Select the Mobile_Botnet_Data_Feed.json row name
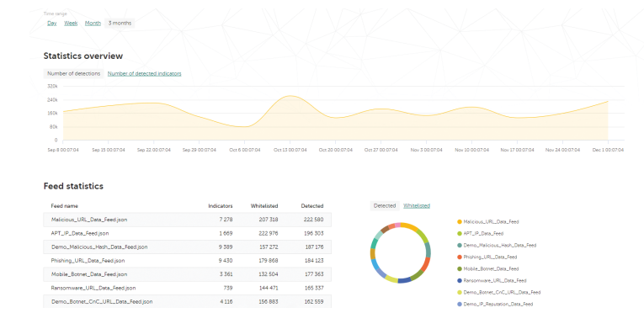 point(89,274)
